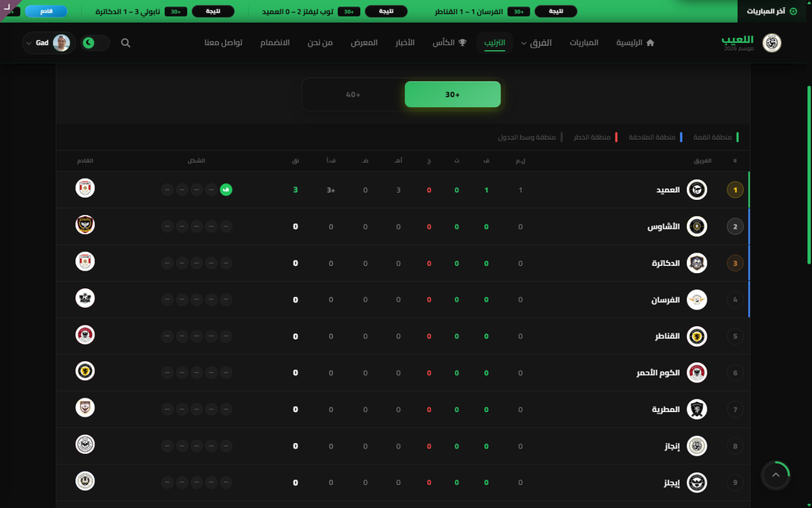Click the إيجلز team logo
812x508 pixels.
696,483
